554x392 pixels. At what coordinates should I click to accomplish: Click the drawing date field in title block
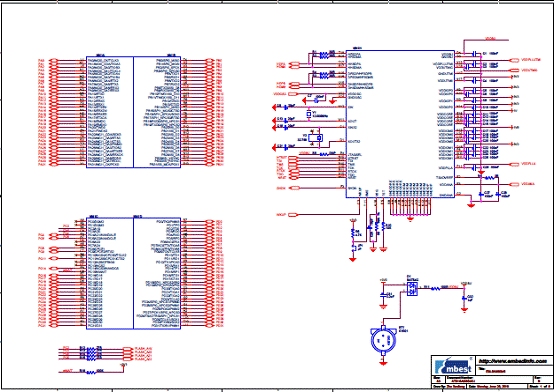pos(492,387)
